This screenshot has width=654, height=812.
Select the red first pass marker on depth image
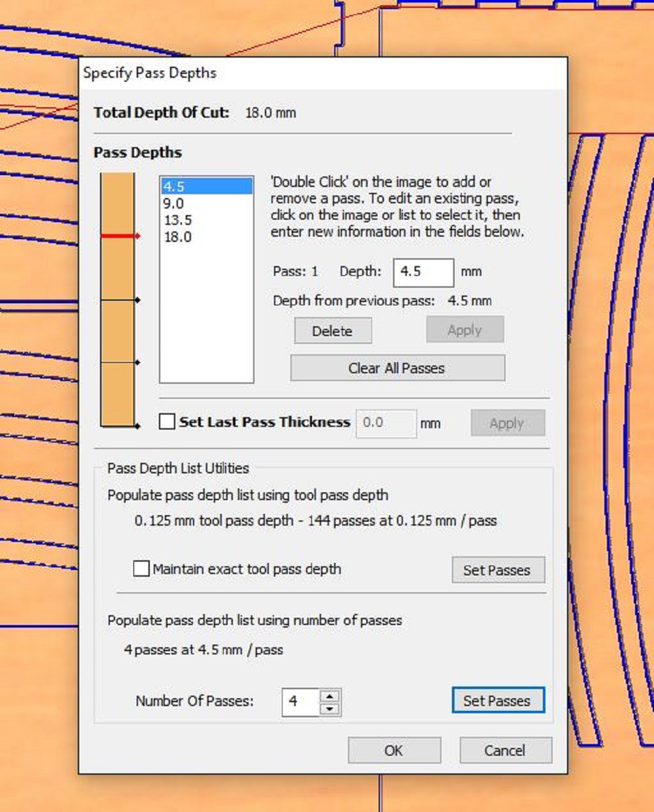click(x=120, y=235)
